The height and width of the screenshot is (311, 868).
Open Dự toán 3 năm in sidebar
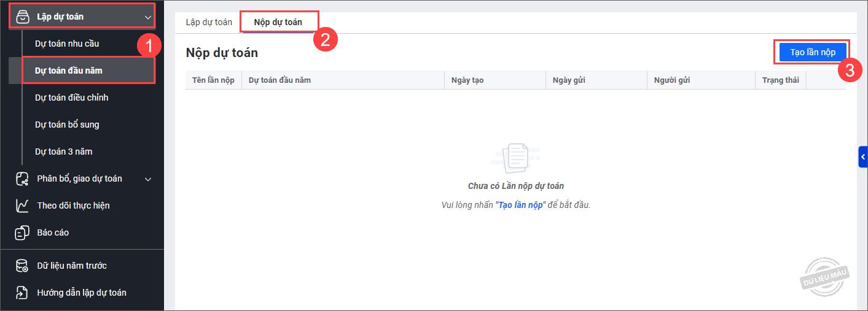tap(64, 152)
